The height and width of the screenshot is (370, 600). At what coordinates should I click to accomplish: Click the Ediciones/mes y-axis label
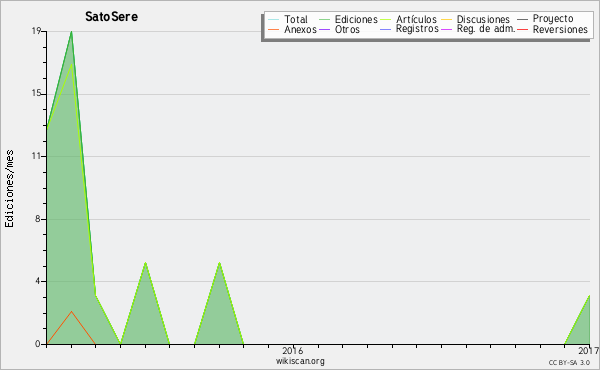pos(9,189)
